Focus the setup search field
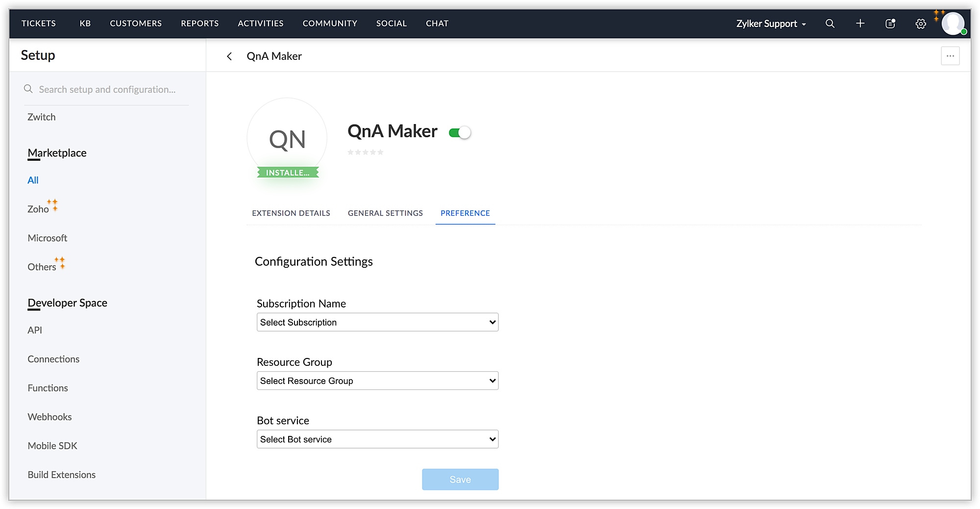The height and width of the screenshot is (509, 980). point(106,89)
